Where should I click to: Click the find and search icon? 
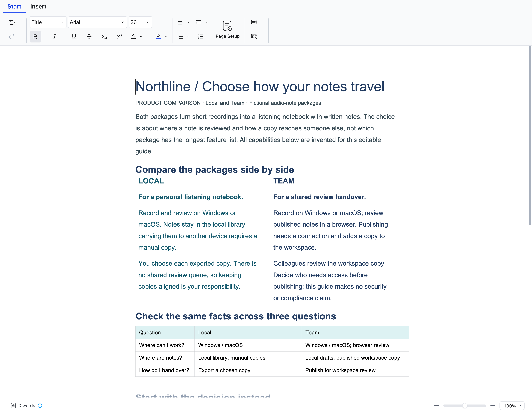click(254, 36)
